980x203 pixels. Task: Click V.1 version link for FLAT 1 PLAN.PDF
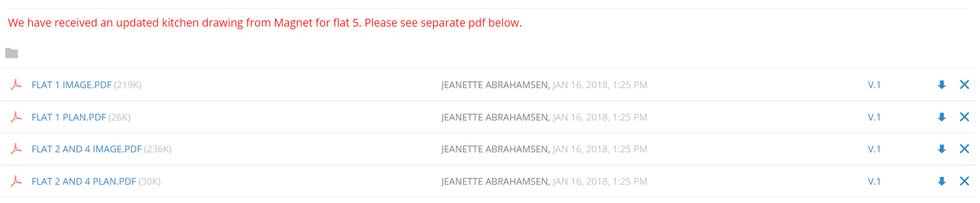pyautogui.click(x=874, y=117)
